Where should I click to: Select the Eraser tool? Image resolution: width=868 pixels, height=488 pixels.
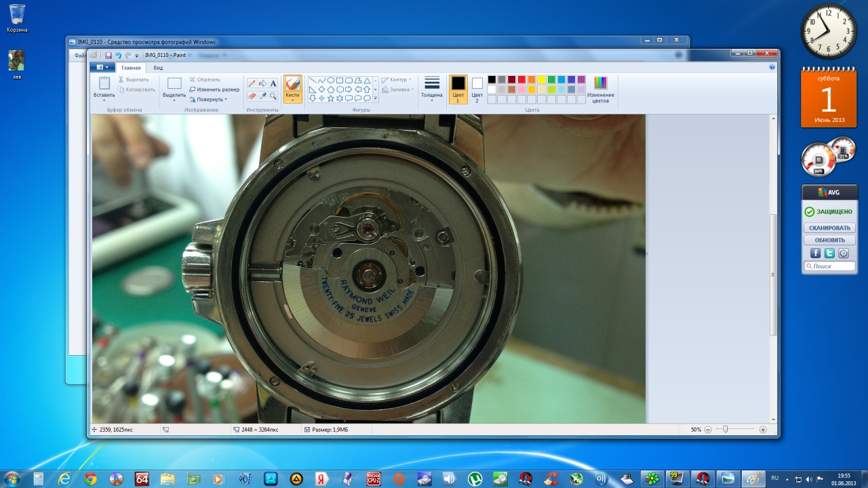tap(252, 96)
